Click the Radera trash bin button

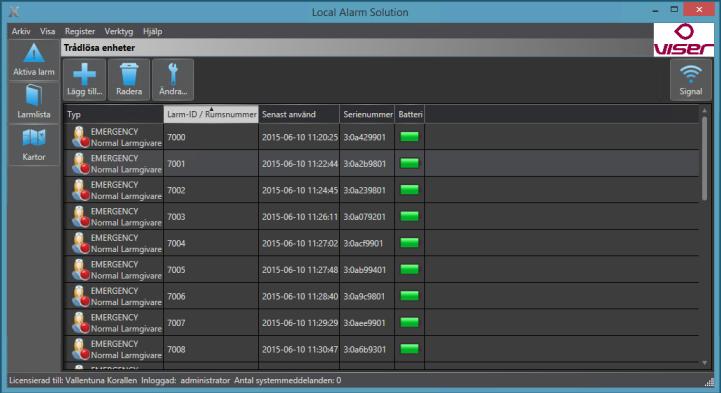[129, 80]
